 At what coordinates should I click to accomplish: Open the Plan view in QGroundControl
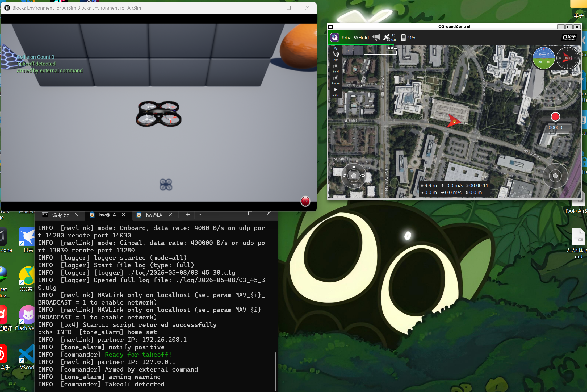click(x=336, y=56)
